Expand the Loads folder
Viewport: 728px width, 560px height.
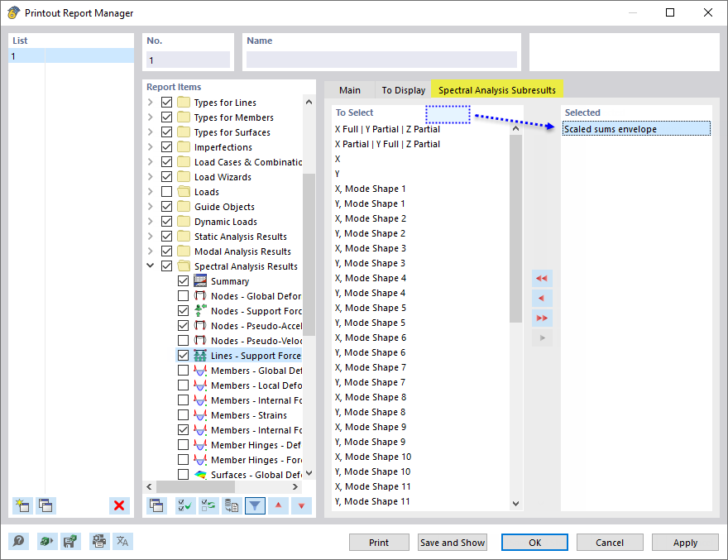[x=150, y=191]
